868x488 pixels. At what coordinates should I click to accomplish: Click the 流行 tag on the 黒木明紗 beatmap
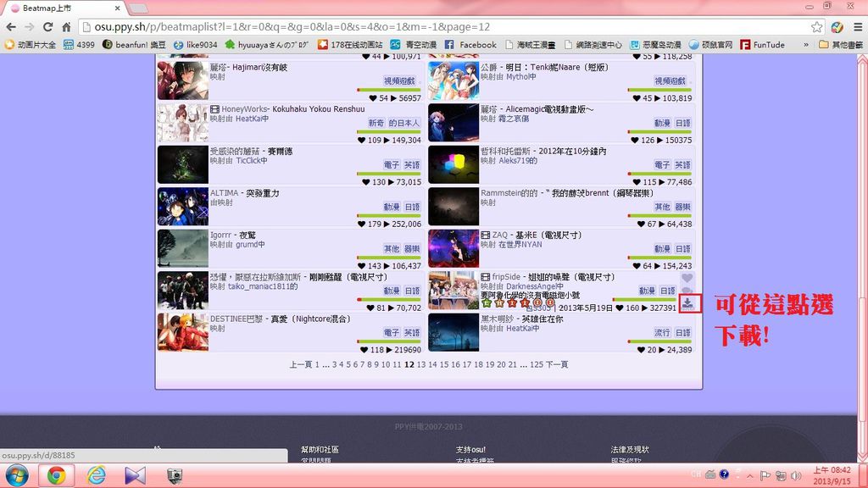(662, 332)
